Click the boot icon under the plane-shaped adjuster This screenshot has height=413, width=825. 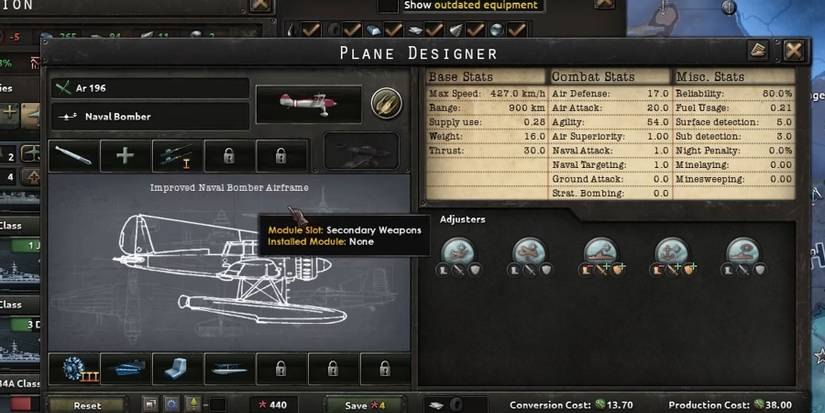515,270
